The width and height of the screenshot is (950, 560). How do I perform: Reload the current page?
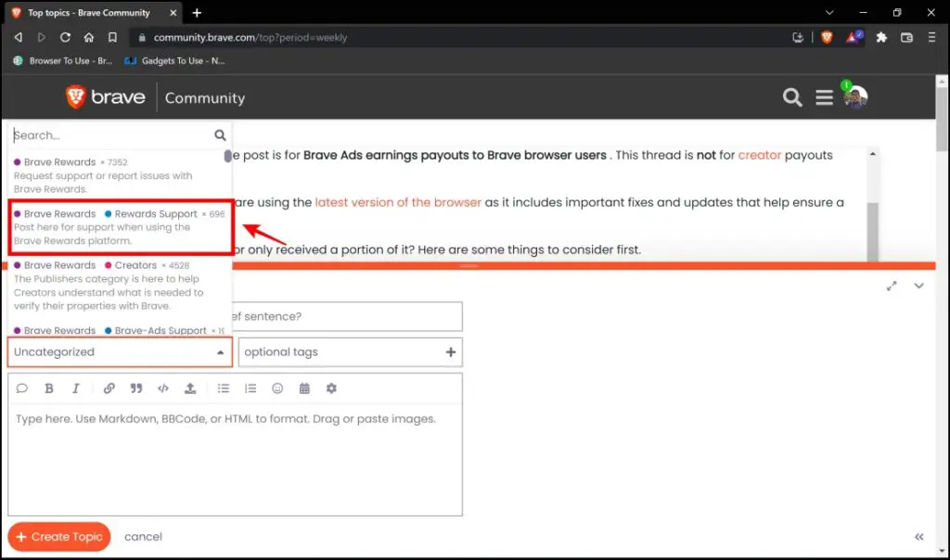[65, 37]
